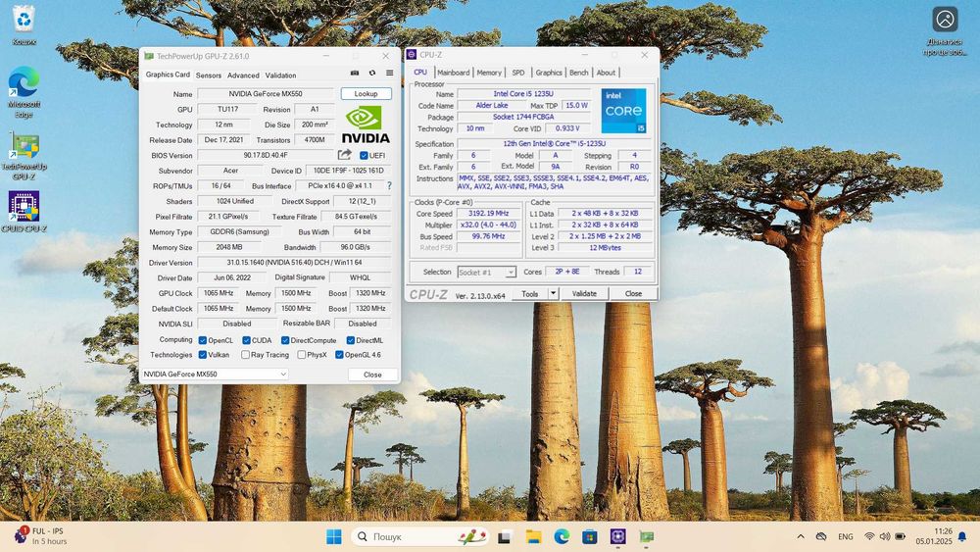The image size is (980, 552).
Task: Click the Bus Interface question mark icon
Action: coord(389,185)
